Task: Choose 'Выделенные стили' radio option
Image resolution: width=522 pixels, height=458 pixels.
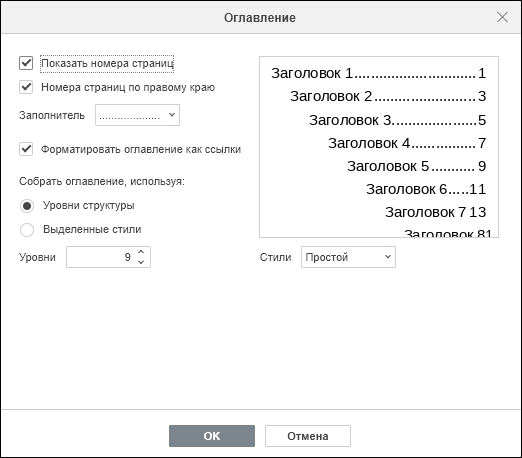Action: click(x=27, y=230)
